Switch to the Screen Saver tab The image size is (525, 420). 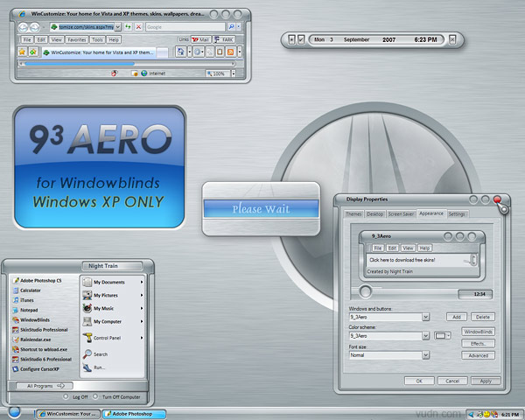pyautogui.click(x=401, y=214)
